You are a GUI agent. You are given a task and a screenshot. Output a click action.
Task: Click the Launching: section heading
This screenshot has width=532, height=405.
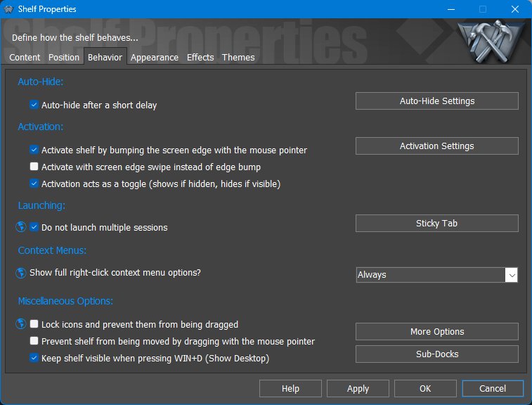click(41, 205)
